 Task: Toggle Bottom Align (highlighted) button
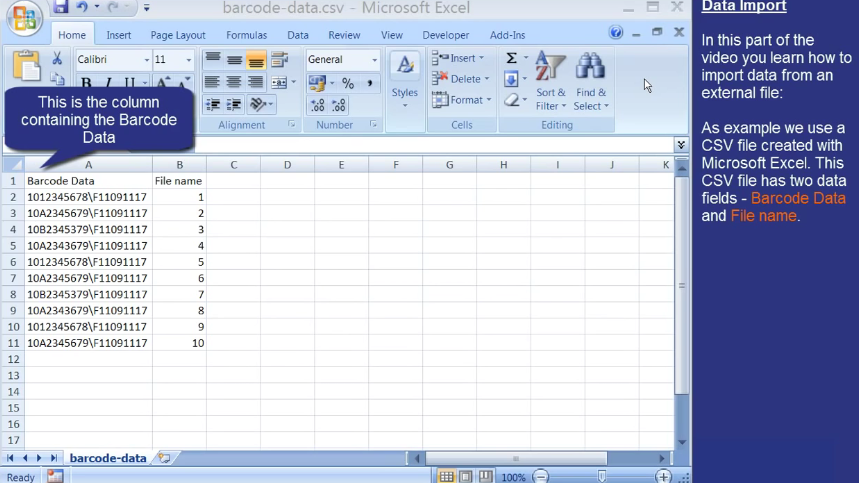(x=255, y=60)
